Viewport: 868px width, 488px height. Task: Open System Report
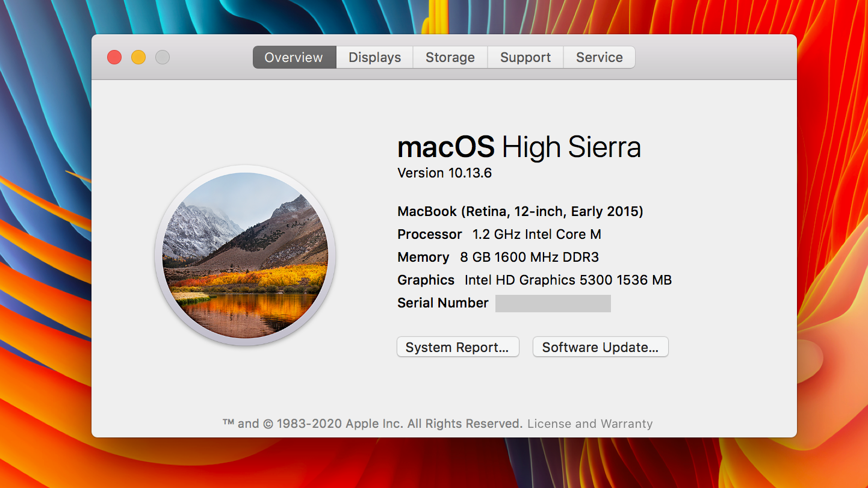[457, 347]
